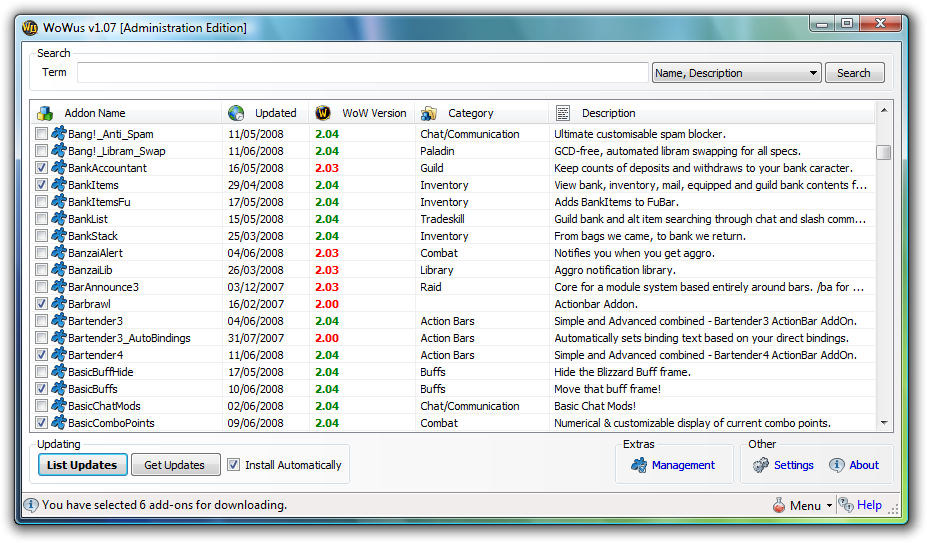Screen dimensions: 927x543
Task: Select the Bartender3_AutoBindings row name
Action: [x=129, y=338]
